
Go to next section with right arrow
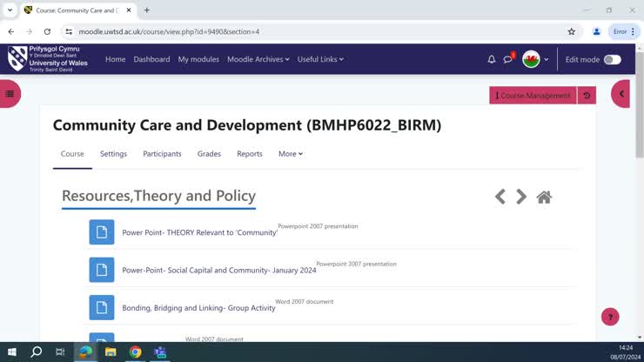point(521,197)
